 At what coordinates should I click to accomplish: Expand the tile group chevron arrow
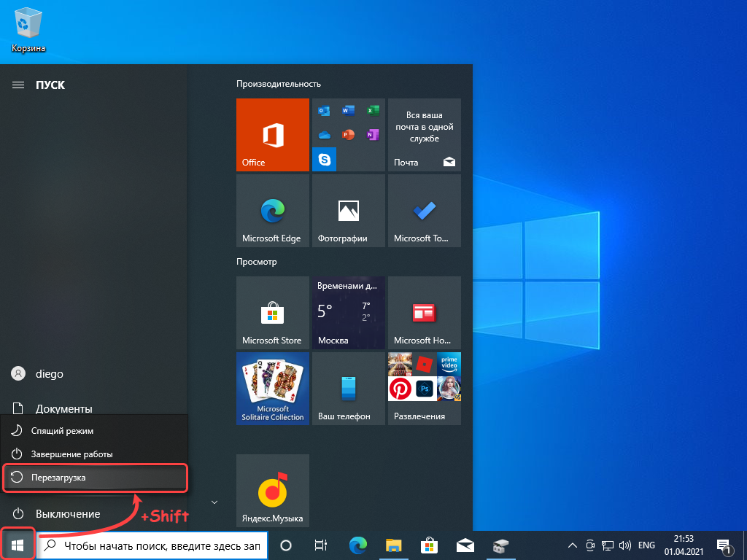(x=214, y=502)
